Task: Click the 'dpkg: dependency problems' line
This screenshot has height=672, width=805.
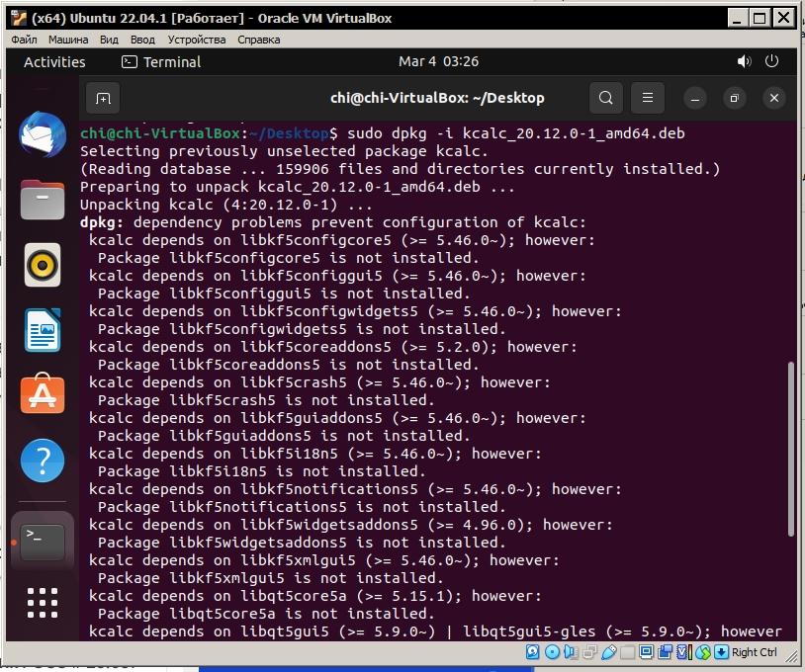Action: [x=332, y=222]
